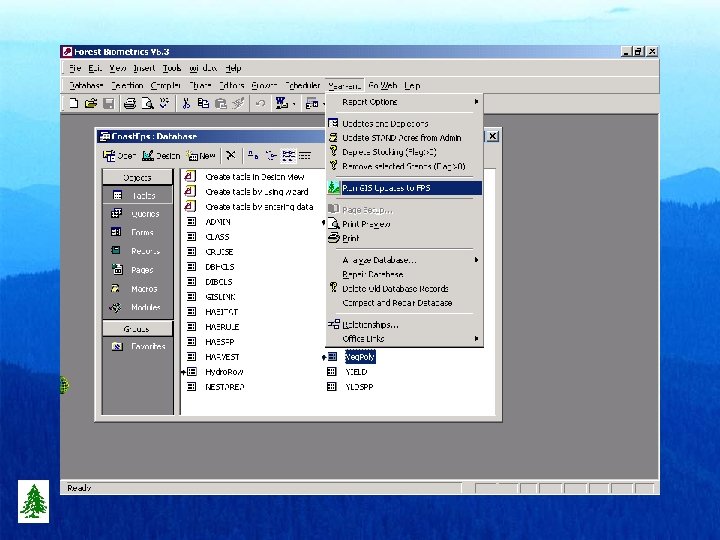This screenshot has height=540, width=720.
Task: Click Open button in database window
Action: point(119,156)
